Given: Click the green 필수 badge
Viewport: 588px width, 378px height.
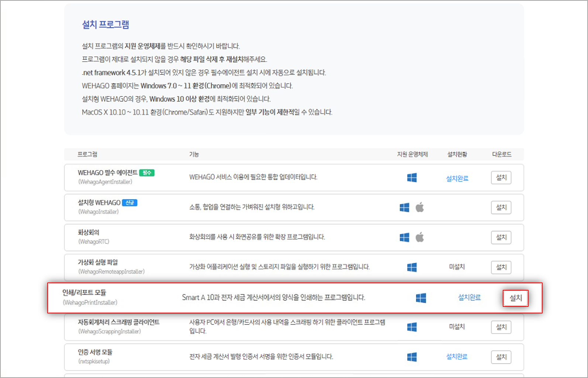Looking at the screenshot, I should [147, 173].
